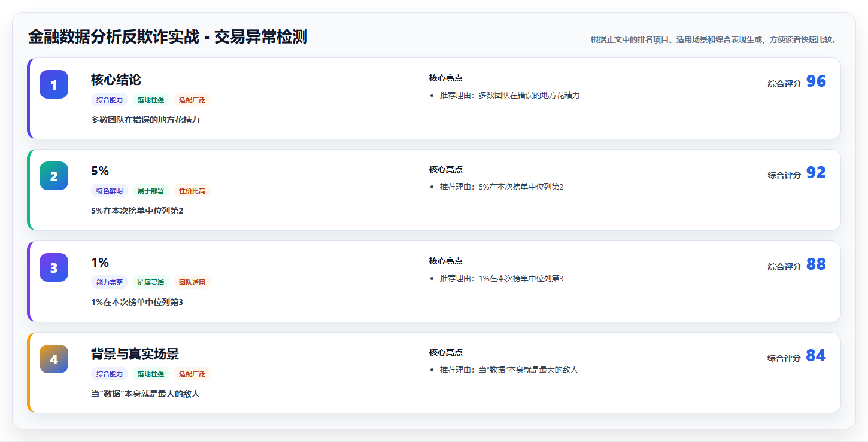Click the score 84
The width and height of the screenshot is (868, 442).
coord(816,356)
